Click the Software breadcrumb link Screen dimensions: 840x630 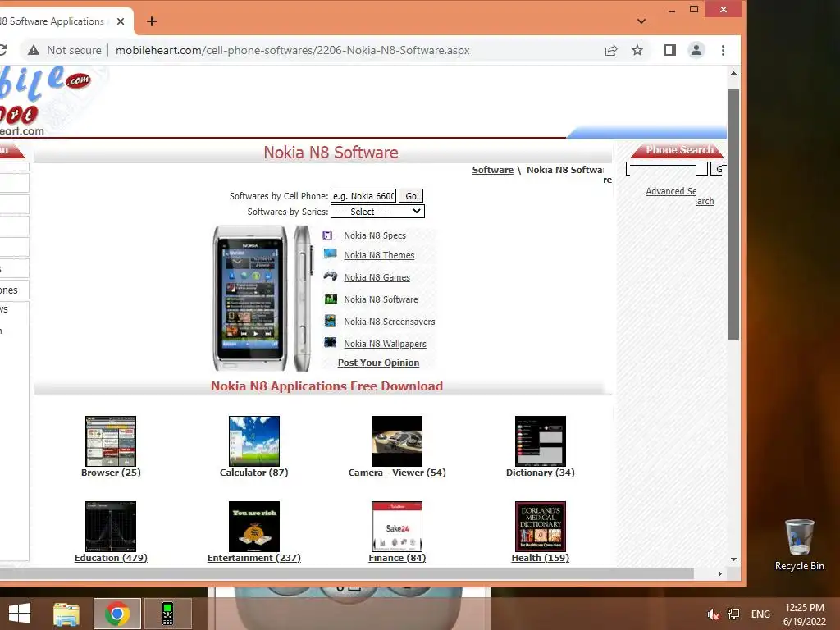[493, 170]
